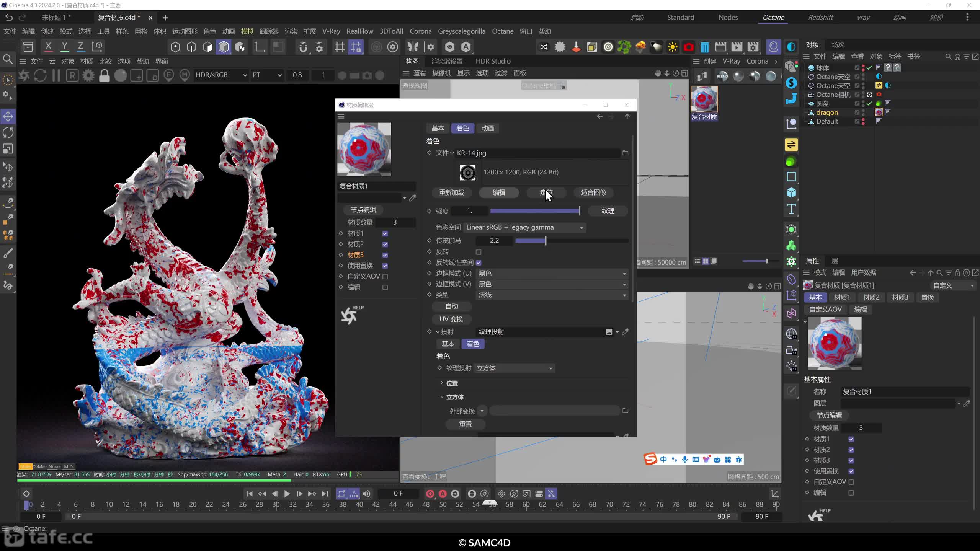Click the 重置 button
980x551 pixels.
pos(465,424)
